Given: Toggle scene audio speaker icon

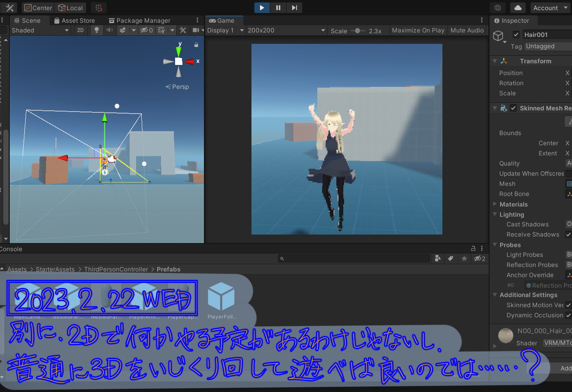Looking at the screenshot, I should coord(109,30).
